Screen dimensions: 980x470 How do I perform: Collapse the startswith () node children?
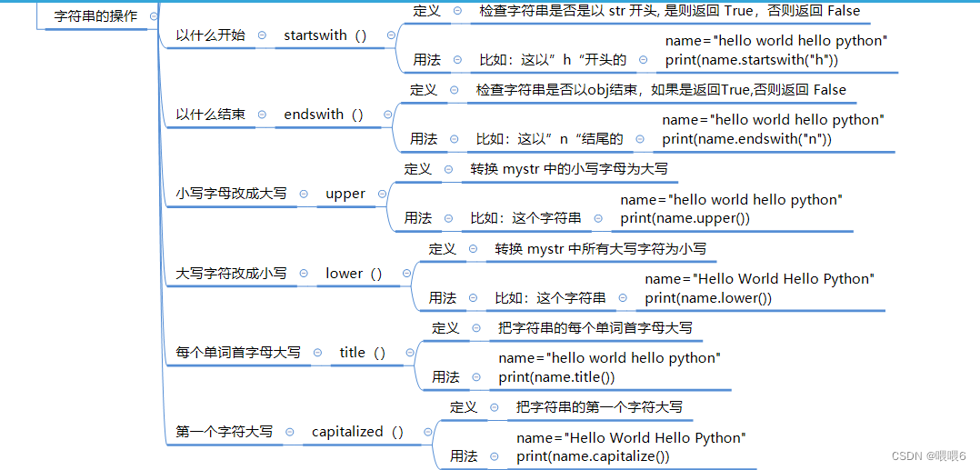coord(391,35)
